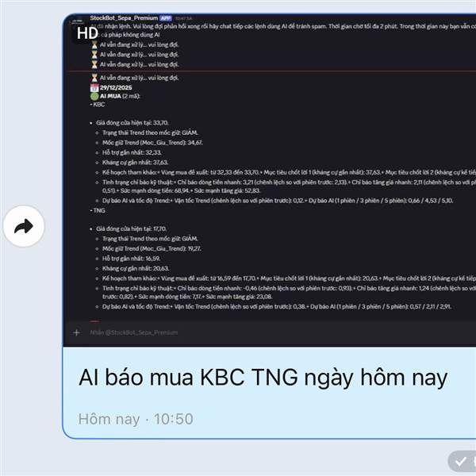Click the APP badge next to the bot name
The width and height of the screenshot is (476, 476).
166,18
